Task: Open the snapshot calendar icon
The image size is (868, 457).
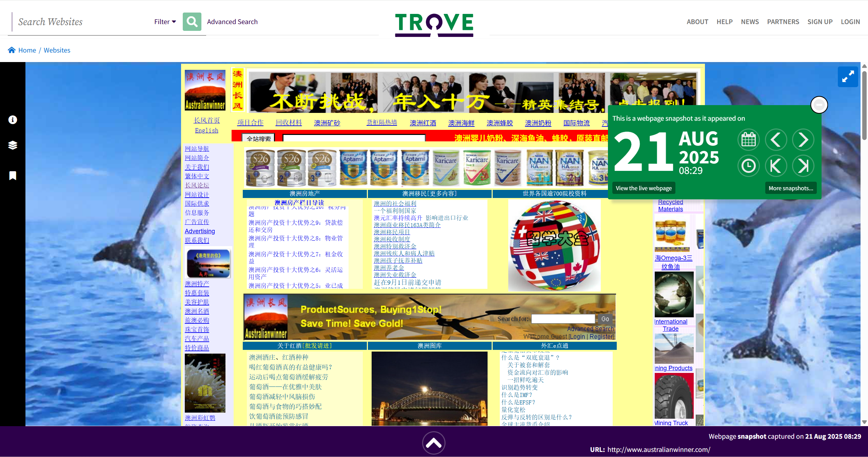Action: click(x=748, y=140)
